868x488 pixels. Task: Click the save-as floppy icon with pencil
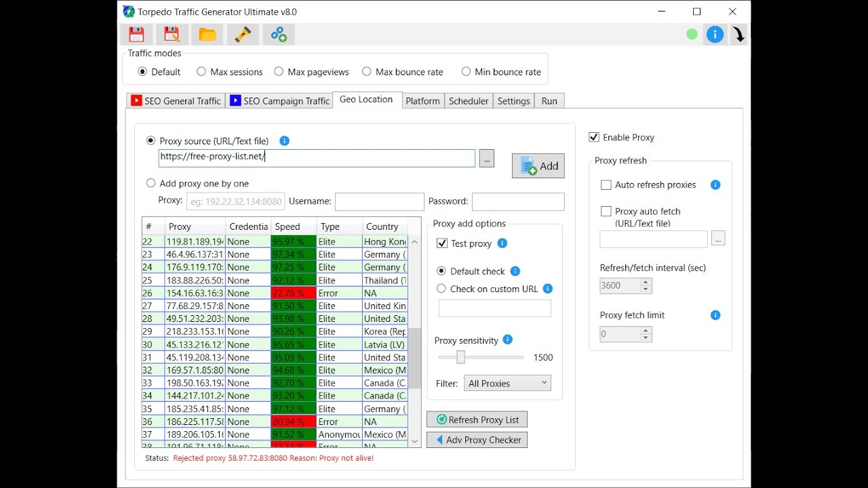coord(172,35)
